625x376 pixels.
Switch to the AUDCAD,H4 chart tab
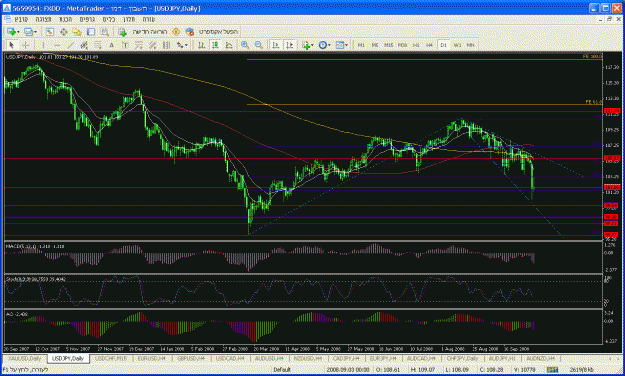(421, 359)
